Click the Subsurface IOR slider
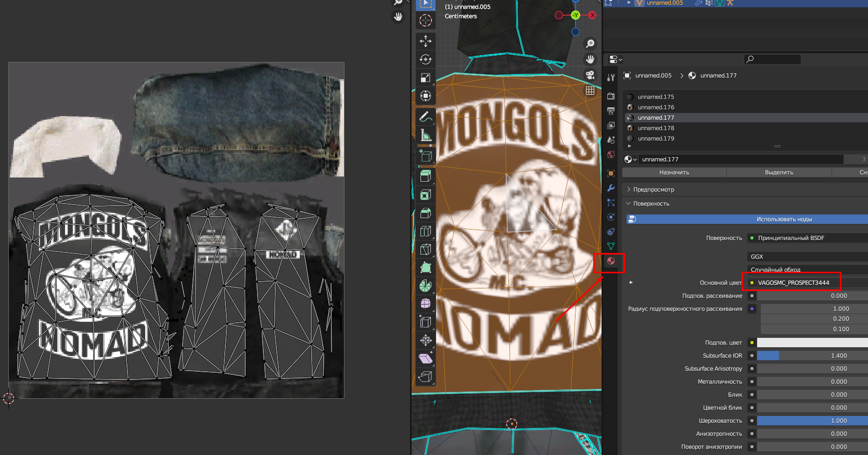 pos(812,356)
